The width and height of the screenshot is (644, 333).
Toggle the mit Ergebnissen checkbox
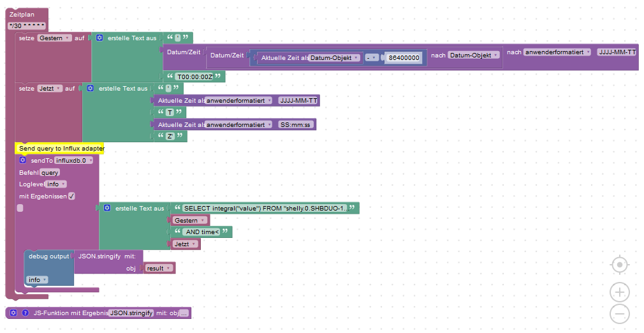pos(71,196)
